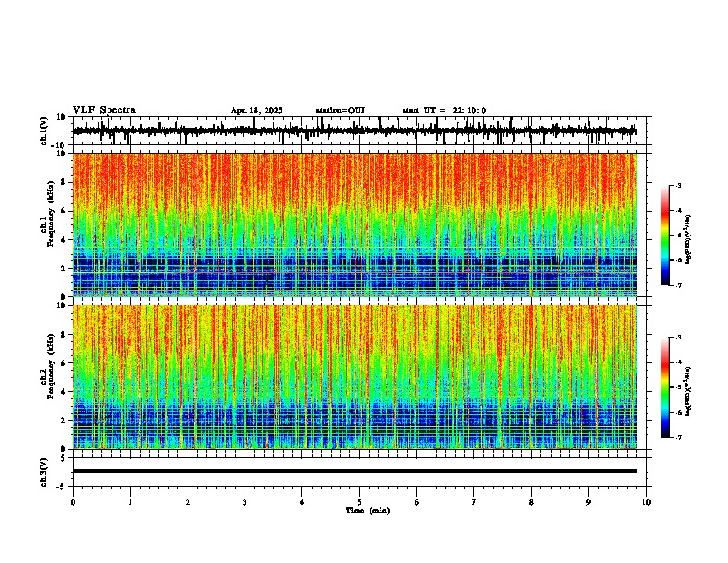This screenshot has height=563, width=728.
Task: Click time axis tick label "1"
Action: pyautogui.click(x=130, y=502)
